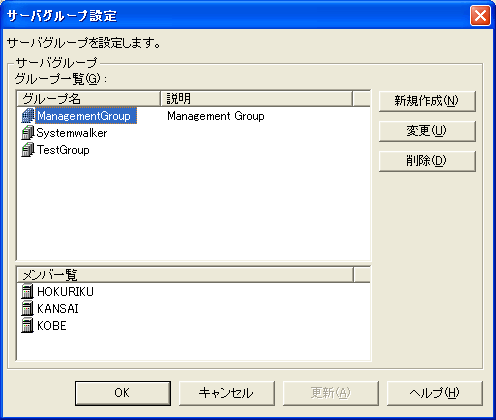Image resolution: width=496 pixels, height=420 pixels.
Task: Click the ManagementGroup server group icon
Action: 28,116
